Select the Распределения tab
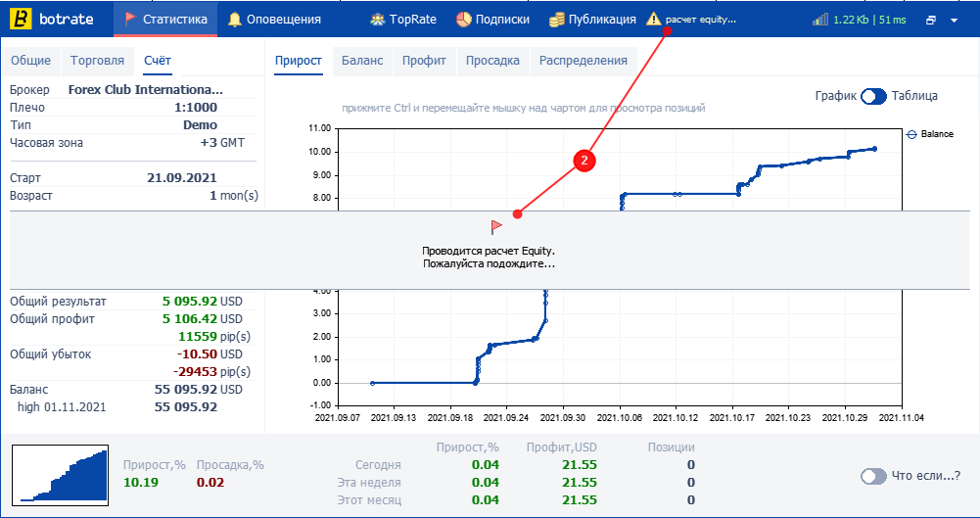Image resolution: width=980 pixels, height=518 pixels. [583, 61]
